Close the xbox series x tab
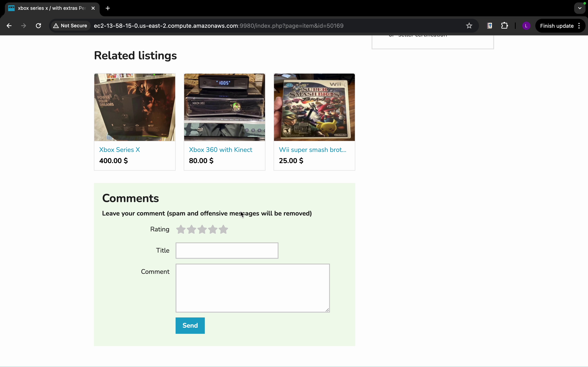This screenshot has width=588, height=367. coord(93,8)
